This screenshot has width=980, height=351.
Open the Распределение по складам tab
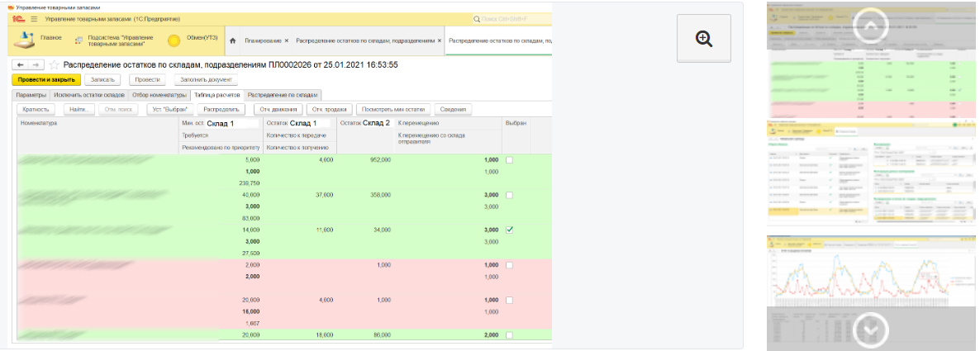(x=282, y=95)
